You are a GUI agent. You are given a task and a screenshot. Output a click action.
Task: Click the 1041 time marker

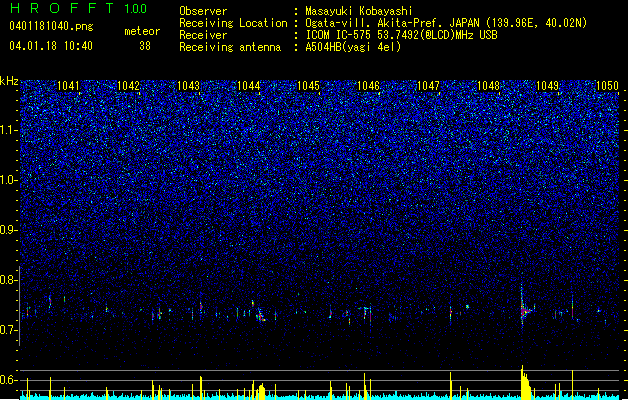(69, 86)
